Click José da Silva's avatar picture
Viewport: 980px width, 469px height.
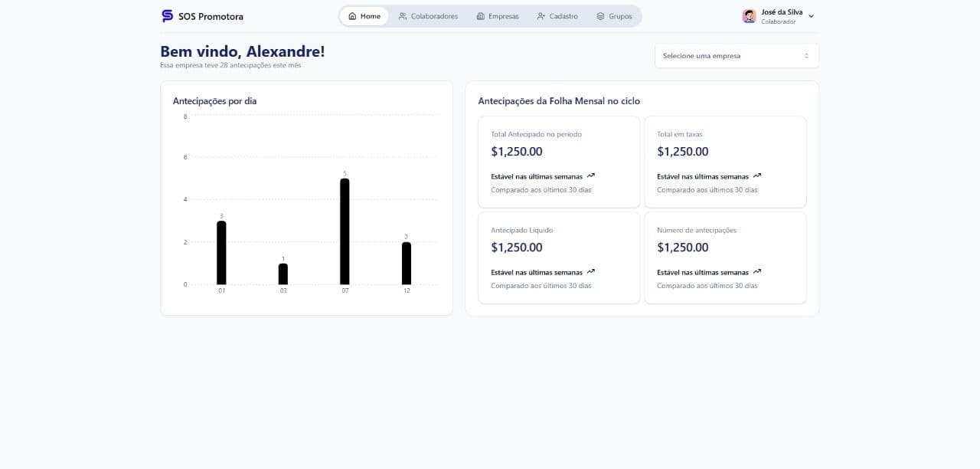pyautogui.click(x=749, y=16)
